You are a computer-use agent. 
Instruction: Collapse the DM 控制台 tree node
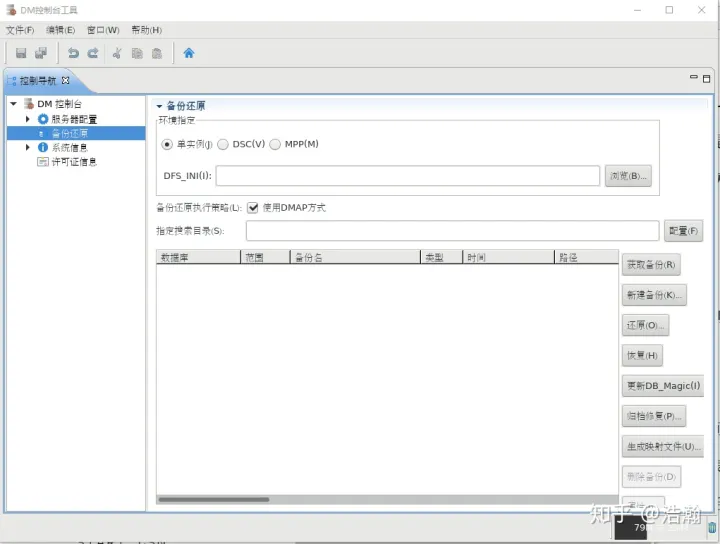tap(14, 104)
